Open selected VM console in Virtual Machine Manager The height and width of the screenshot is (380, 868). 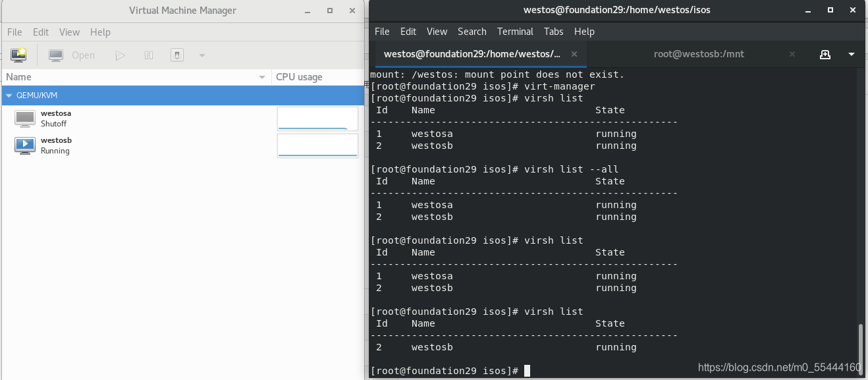pyautogui.click(x=72, y=55)
